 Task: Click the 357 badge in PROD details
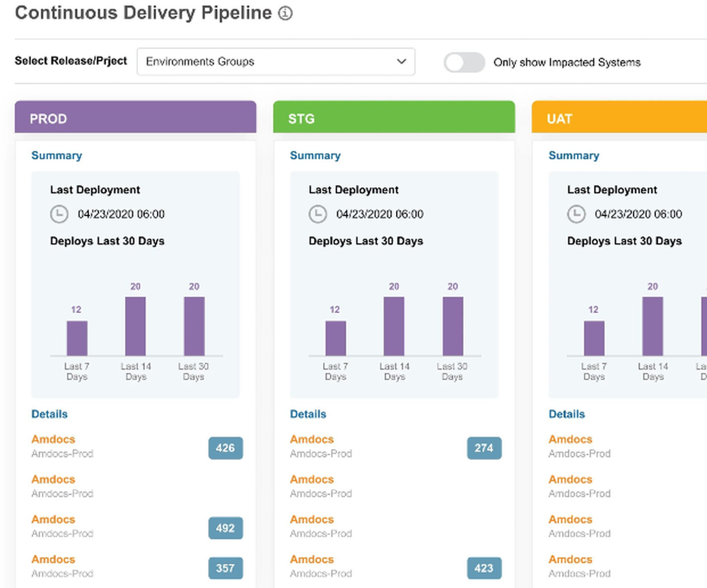226,568
